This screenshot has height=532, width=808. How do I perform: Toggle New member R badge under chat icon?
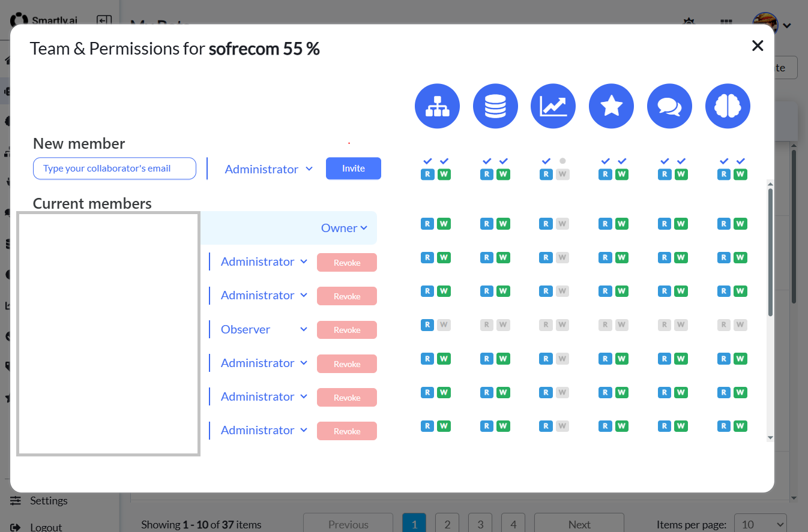665,175
